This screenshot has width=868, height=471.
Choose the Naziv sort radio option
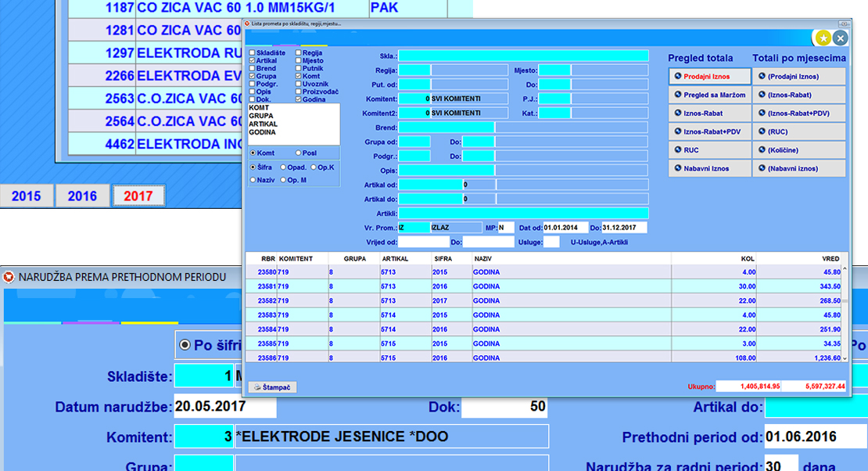coord(252,180)
